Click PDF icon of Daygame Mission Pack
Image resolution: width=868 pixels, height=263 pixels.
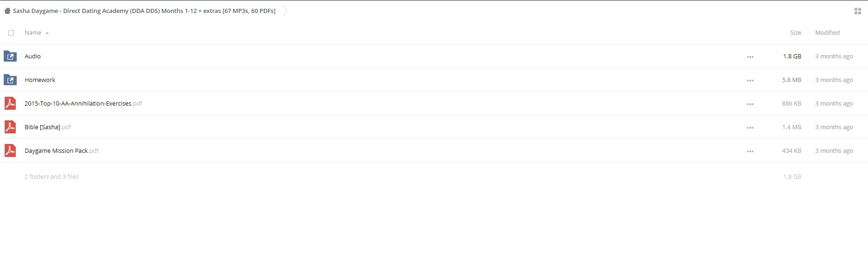[x=10, y=150]
